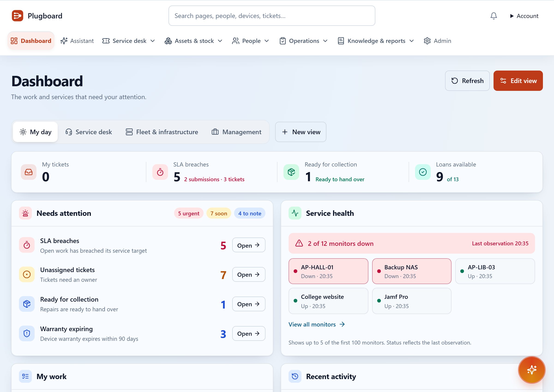Open the Unassigned tickets list
This screenshot has width=554, height=392.
point(249,274)
